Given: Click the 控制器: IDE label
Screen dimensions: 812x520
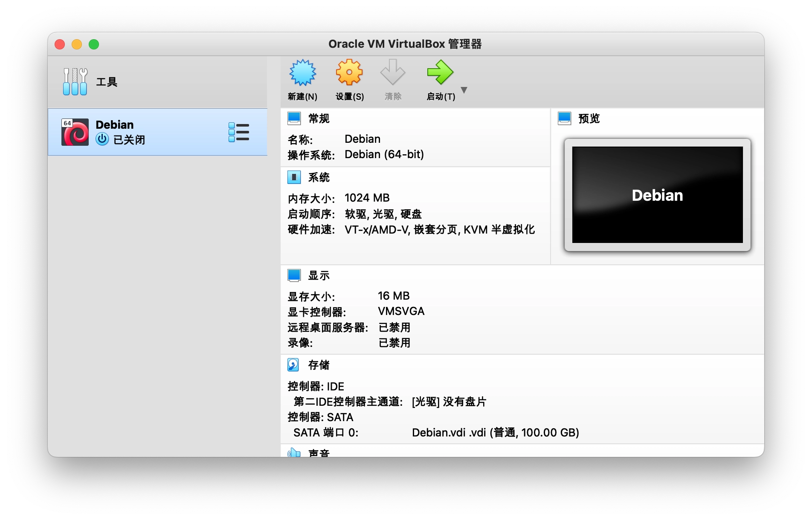Looking at the screenshot, I should [x=316, y=387].
